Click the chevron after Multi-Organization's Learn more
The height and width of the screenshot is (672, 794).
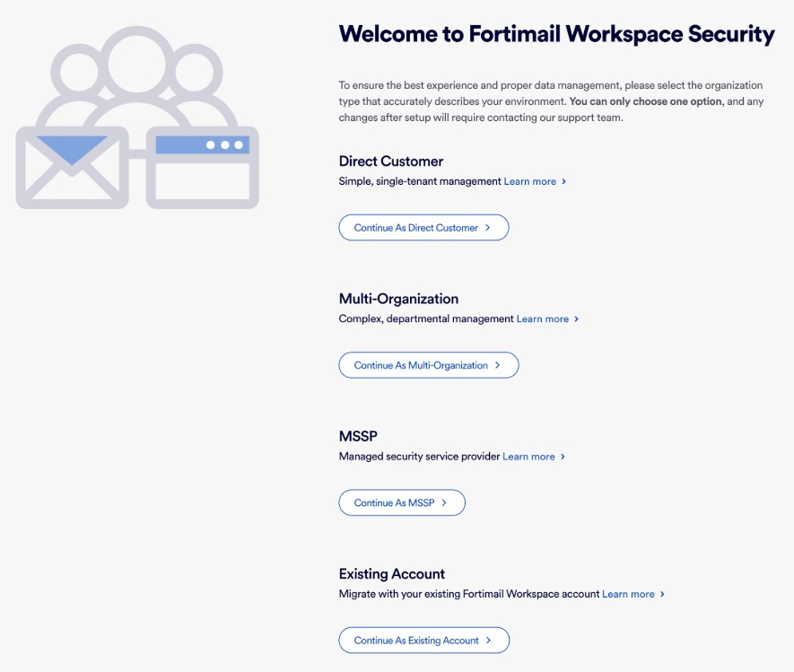576,319
